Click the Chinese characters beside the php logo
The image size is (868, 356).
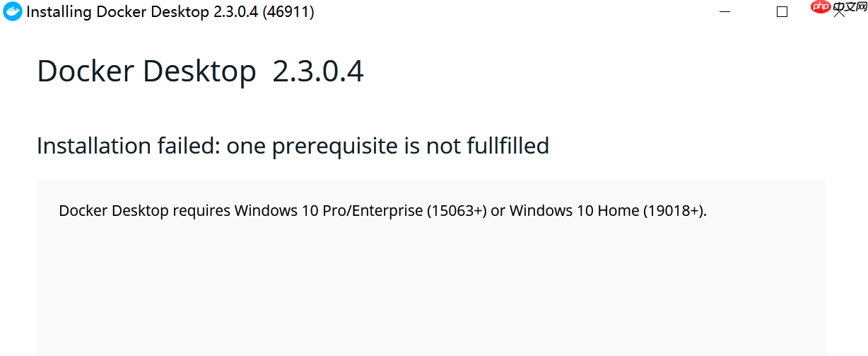click(845, 8)
